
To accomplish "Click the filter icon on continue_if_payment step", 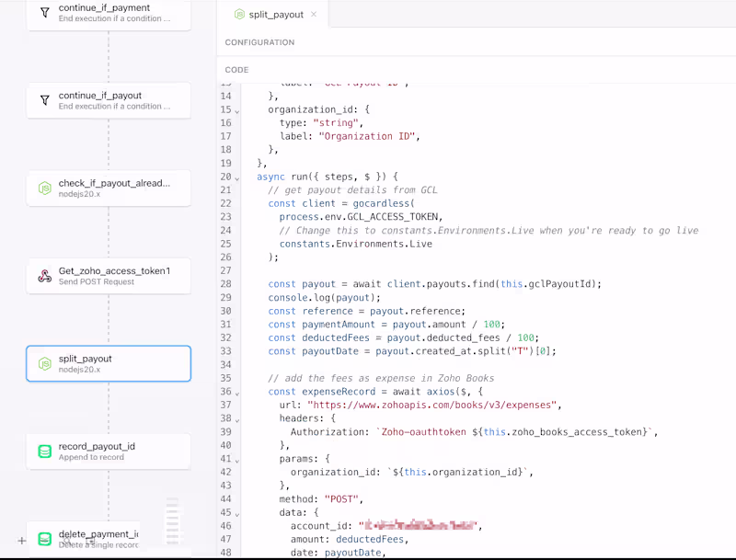I will pos(44,13).
